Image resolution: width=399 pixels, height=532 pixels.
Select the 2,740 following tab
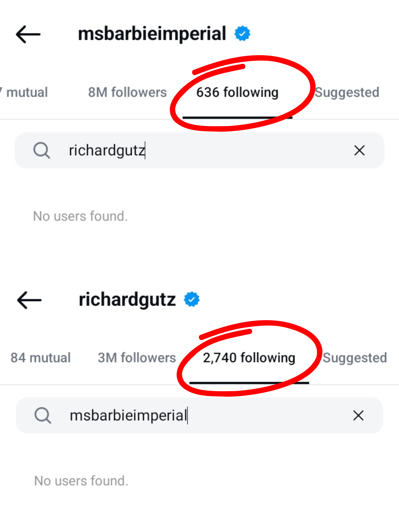pyautogui.click(x=249, y=358)
